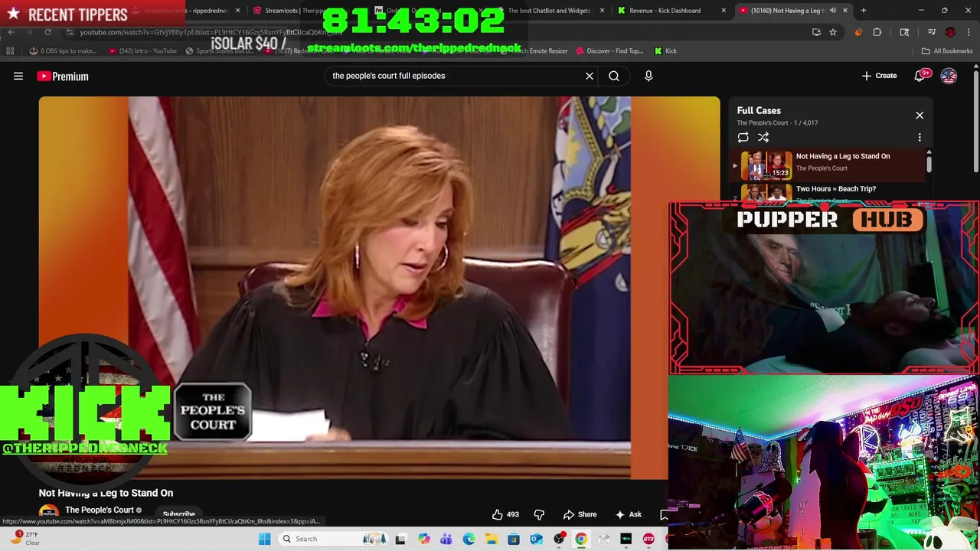Share the video
This screenshot has width=980, height=551.
click(x=580, y=514)
